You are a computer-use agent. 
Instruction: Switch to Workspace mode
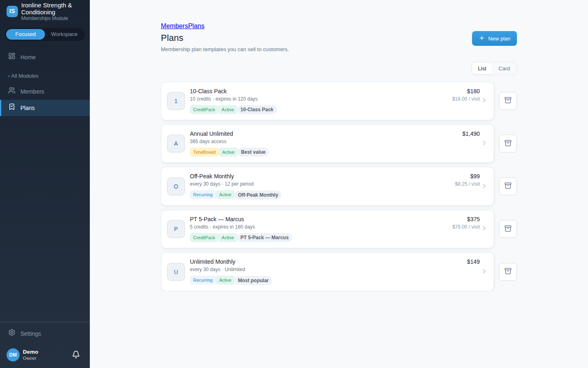pyautogui.click(x=64, y=34)
